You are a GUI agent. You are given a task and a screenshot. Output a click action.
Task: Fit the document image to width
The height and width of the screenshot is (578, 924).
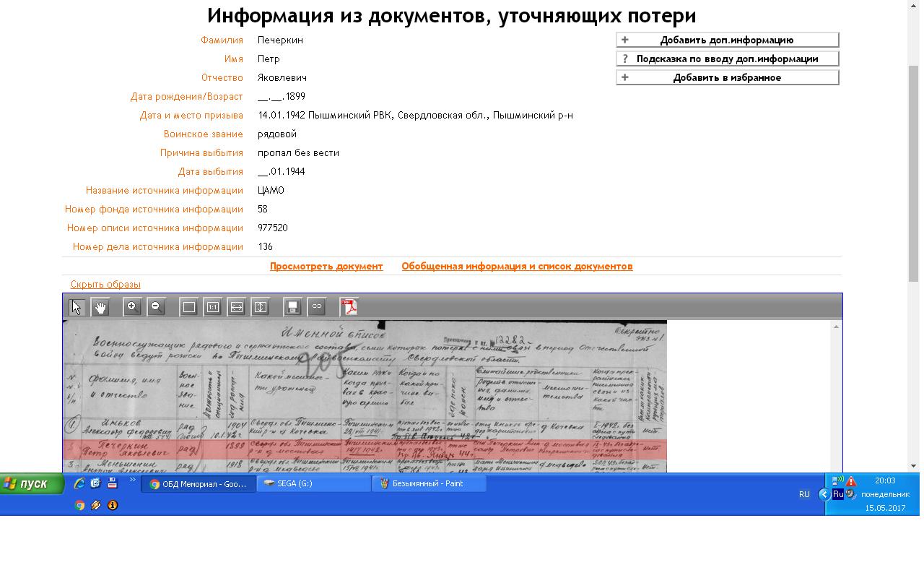tap(237, 307)
